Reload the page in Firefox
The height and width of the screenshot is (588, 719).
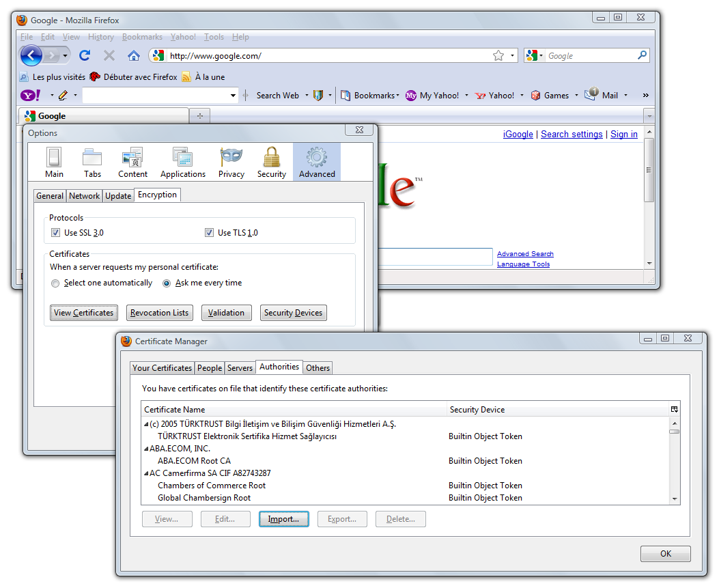(x=85, y=55)
